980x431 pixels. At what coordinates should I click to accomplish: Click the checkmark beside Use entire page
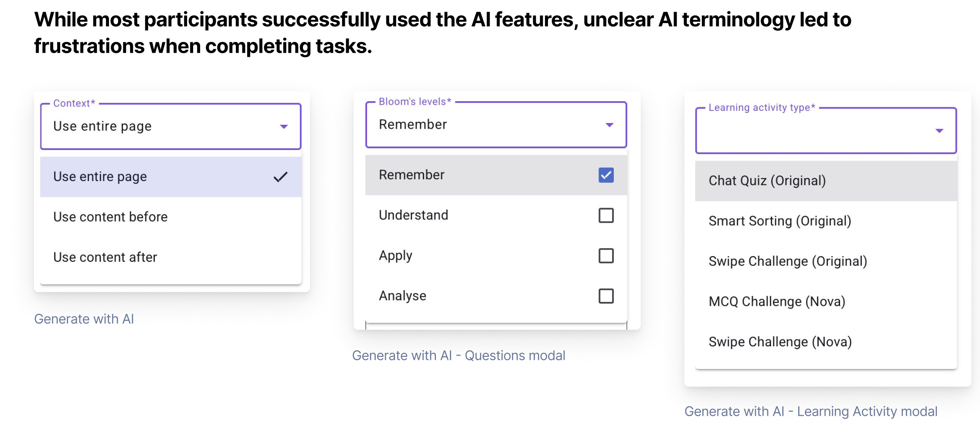tap(280, 177)
